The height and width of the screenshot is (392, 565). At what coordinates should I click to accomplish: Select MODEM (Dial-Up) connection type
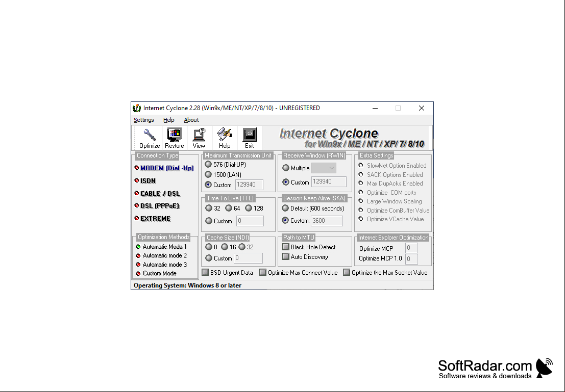click(164, 168)
